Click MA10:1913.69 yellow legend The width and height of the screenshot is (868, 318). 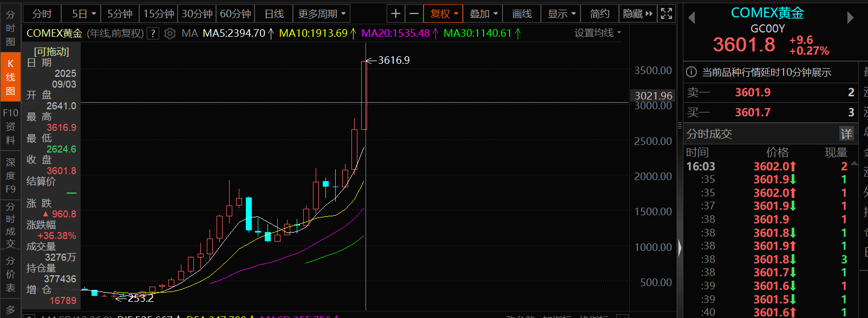317,34
